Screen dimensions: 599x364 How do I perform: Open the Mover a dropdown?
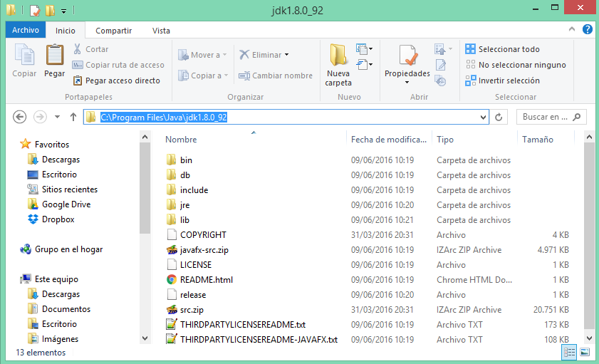pyautogui.click(x=202, y=55)
